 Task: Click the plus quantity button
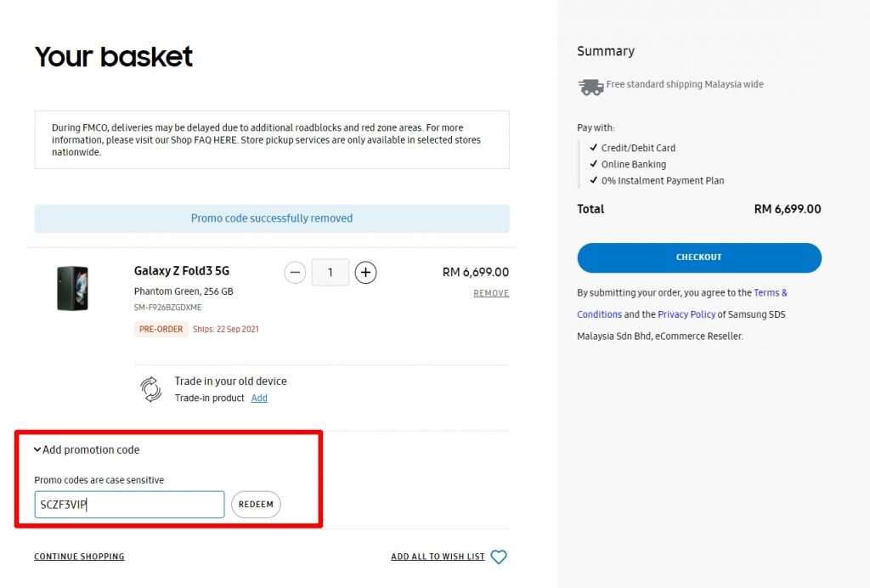(365, 273)
